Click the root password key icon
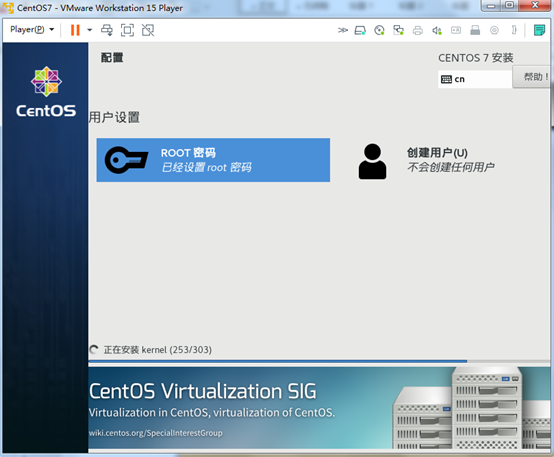Screen dimensions: 554x457 pos(126,160)
